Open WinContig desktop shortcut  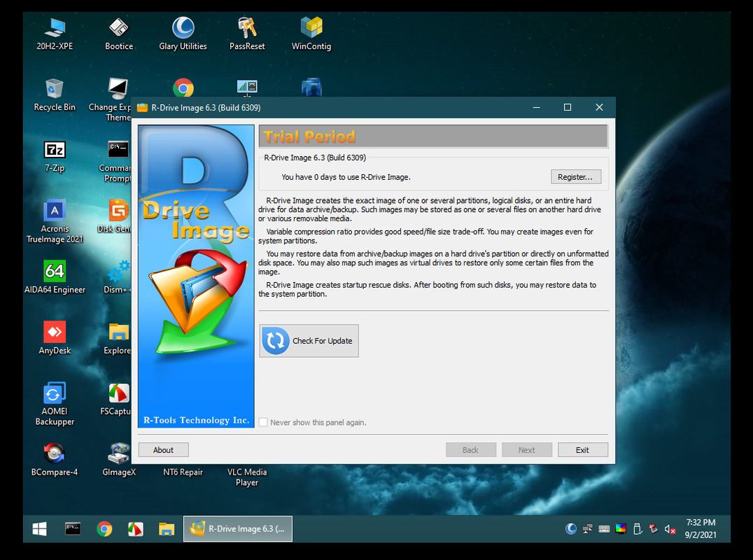coord(311,34)
